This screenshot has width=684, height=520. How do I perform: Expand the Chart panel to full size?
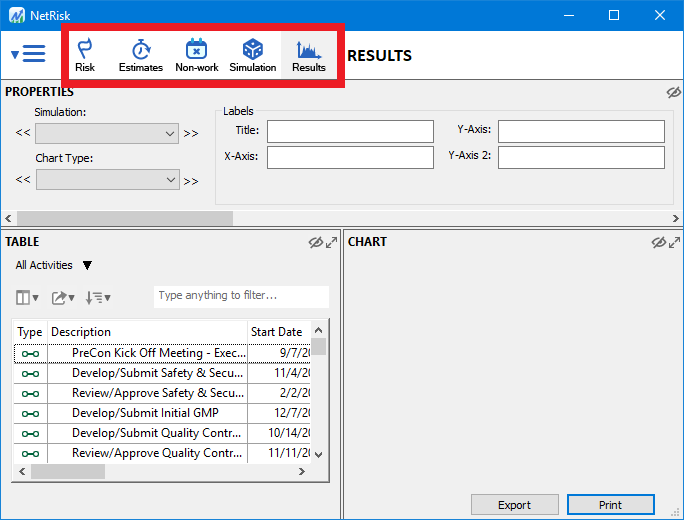674,242
